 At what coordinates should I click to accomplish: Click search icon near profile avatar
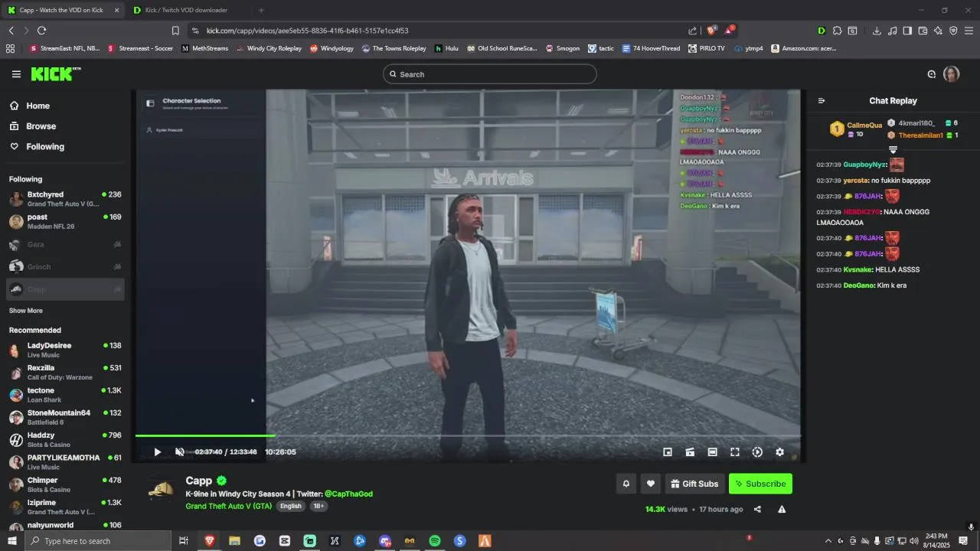click(932, 74)
